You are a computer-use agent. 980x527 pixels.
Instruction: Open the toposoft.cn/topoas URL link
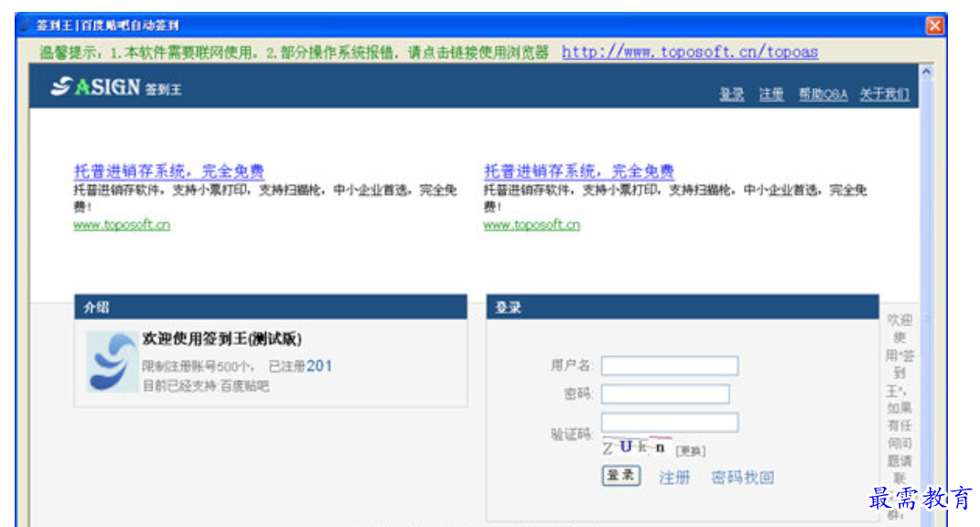pyautogui.click(x=689, y=52)
